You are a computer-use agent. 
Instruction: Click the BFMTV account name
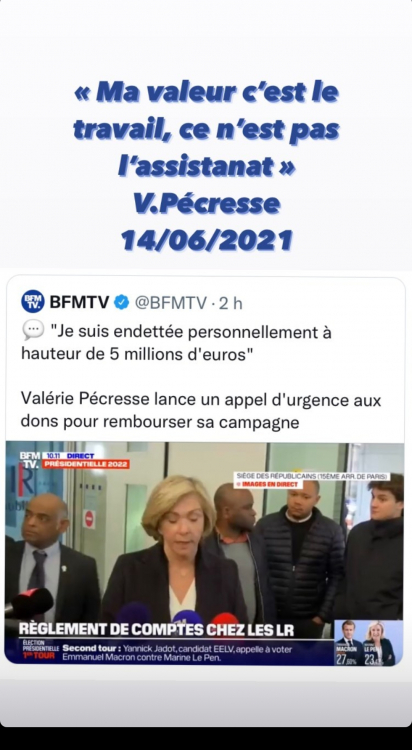(x=79, y=302)
